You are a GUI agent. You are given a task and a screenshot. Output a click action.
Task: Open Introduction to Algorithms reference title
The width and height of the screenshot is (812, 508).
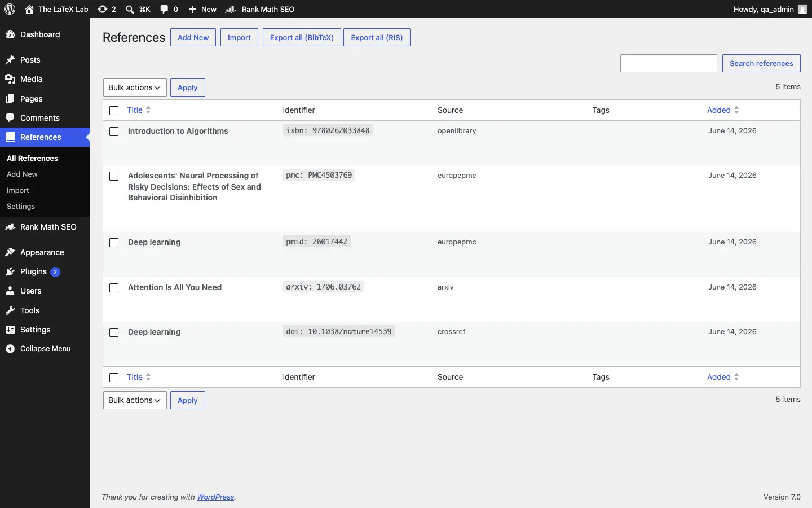click(x=178, y=131)
